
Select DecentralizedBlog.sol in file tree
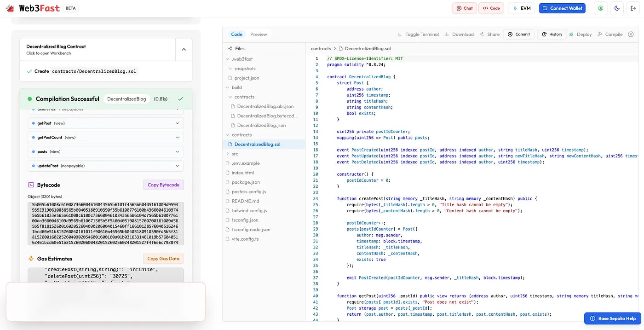click(x=264, y=145)
